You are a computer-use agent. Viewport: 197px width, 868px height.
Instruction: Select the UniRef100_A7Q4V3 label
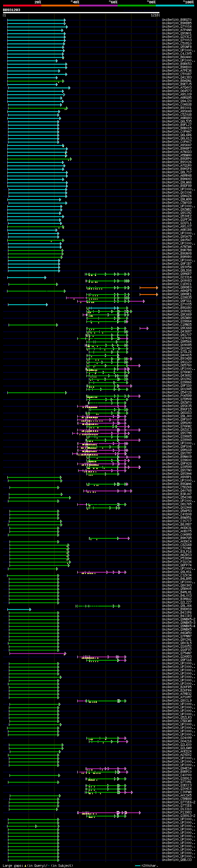coord(177,88)
